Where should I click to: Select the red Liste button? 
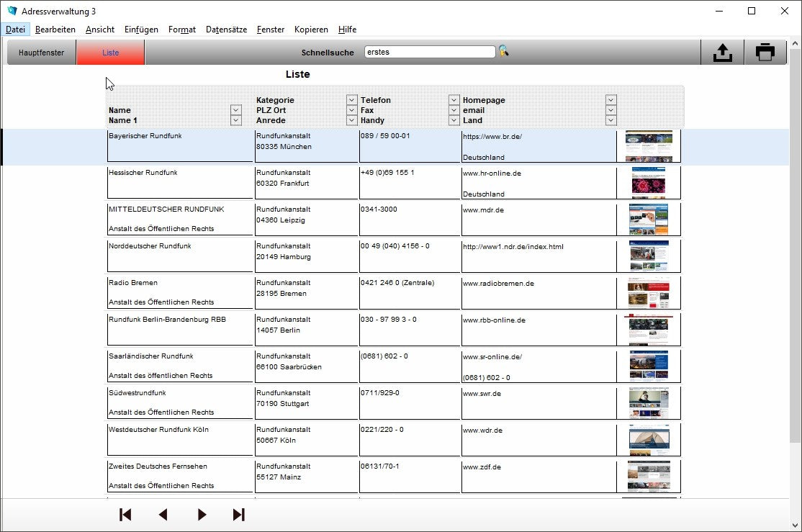click(110, 53)
